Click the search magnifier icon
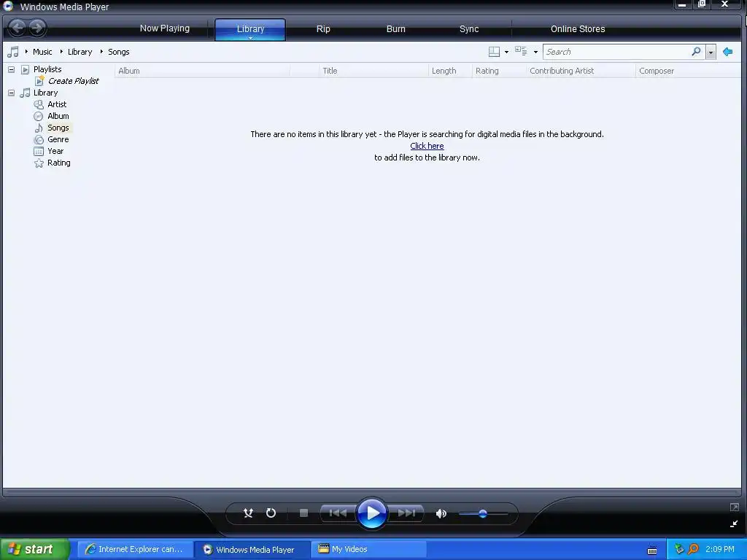 tap(696, 52)
